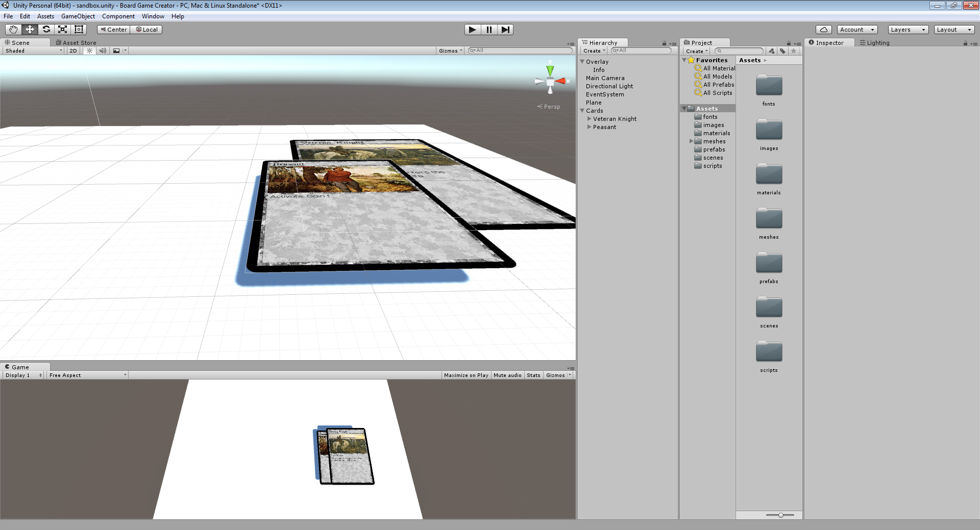Open scene effects image toggle

coord(116,51)
